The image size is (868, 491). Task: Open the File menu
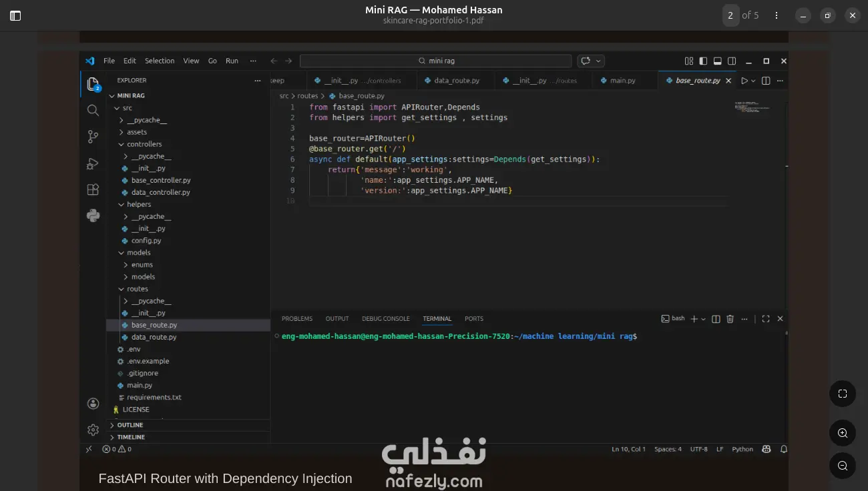pyautogui.click(x=109, y=61)
